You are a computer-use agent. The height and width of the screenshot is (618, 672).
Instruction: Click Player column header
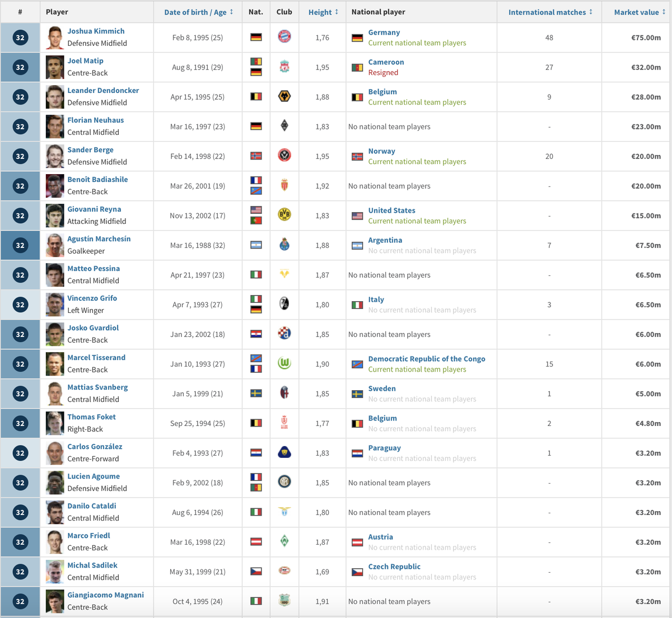pos(57,12)
